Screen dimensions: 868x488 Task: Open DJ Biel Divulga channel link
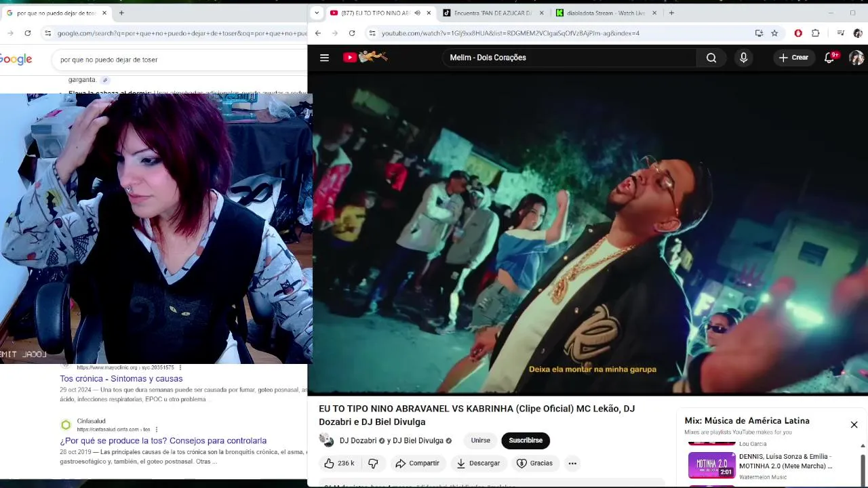coord(418,441)
